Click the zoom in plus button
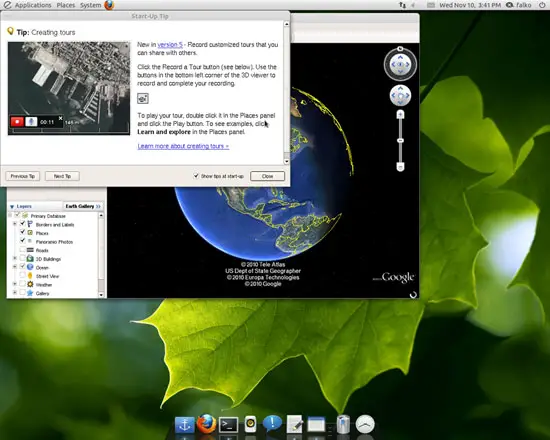The image size is (550, 440). (x=400, y=114)
